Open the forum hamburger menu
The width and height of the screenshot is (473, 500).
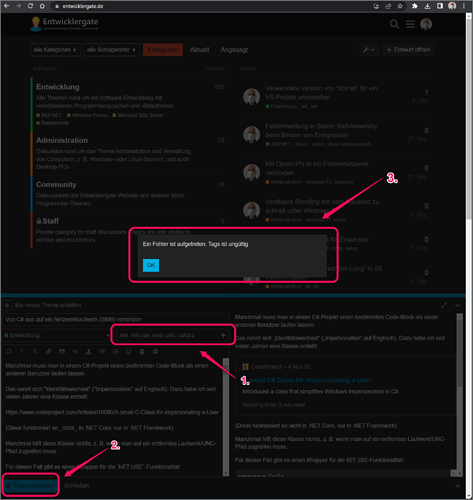(x=410, y=24)
